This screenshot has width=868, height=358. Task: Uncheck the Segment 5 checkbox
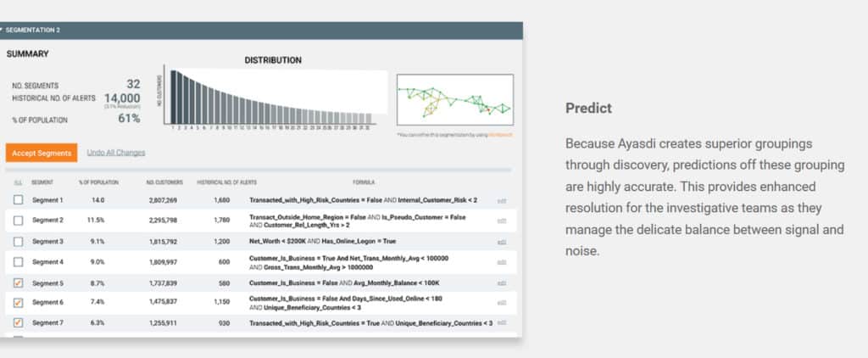(19, 282)
